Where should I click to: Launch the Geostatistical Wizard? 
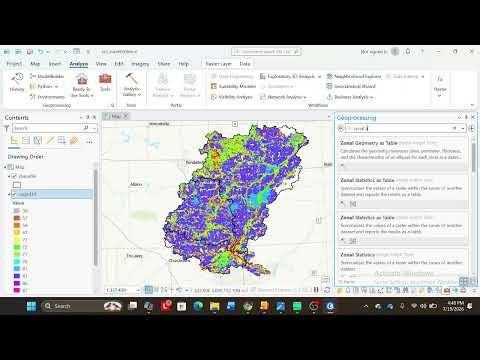tap(351, 86)
